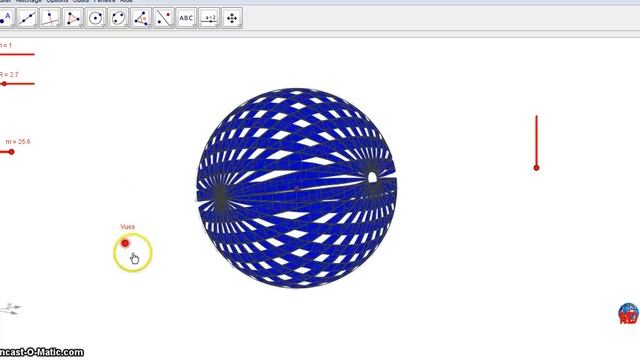This screenshot has height=360, width=640.
Task: Select the Ellipse conic tool
Action: 118,18
